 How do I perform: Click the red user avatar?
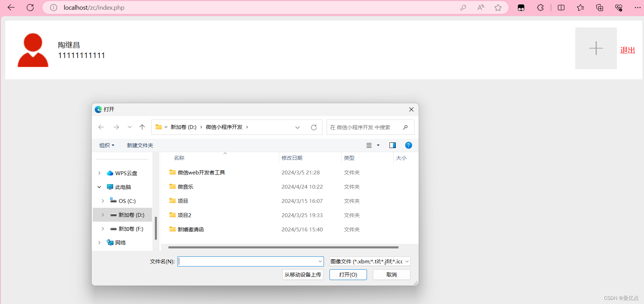click(x=33, y=50)
